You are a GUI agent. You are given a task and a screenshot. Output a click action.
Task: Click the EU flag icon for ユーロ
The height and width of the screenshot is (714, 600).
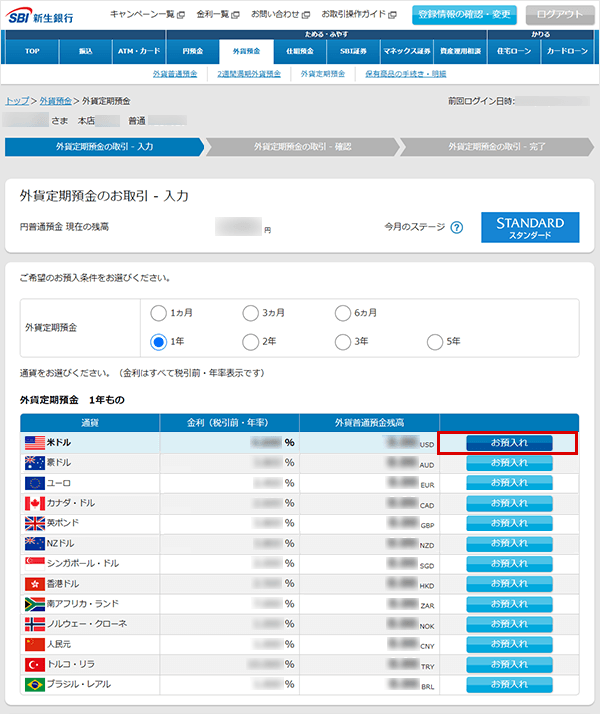click(x=35, y=483)
